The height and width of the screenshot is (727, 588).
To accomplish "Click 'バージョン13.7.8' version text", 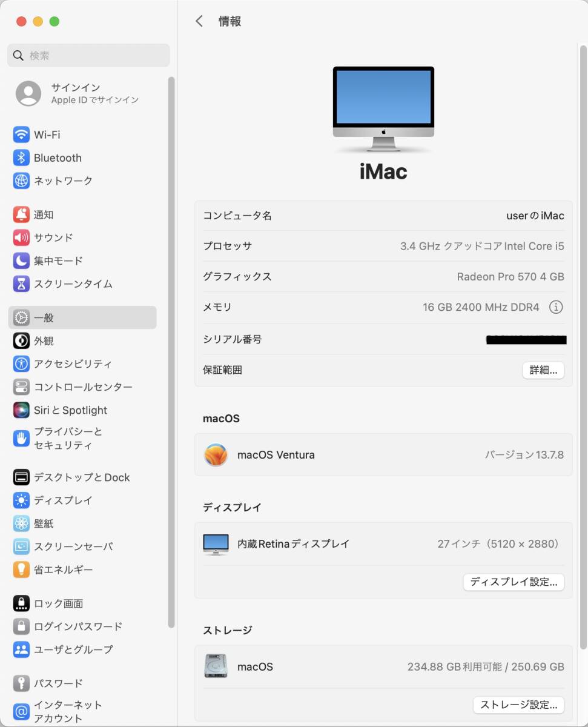I will [x=524, y=455].
